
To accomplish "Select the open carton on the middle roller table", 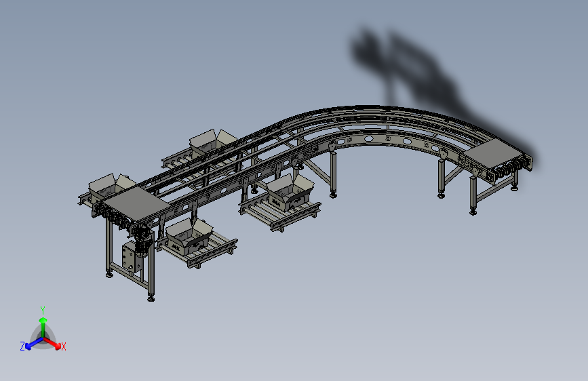I will [290, 192].
